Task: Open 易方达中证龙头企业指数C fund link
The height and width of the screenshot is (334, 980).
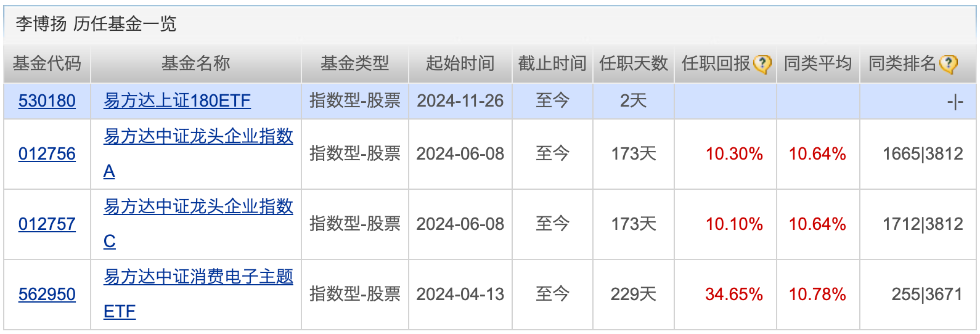Action: [198, 224]
